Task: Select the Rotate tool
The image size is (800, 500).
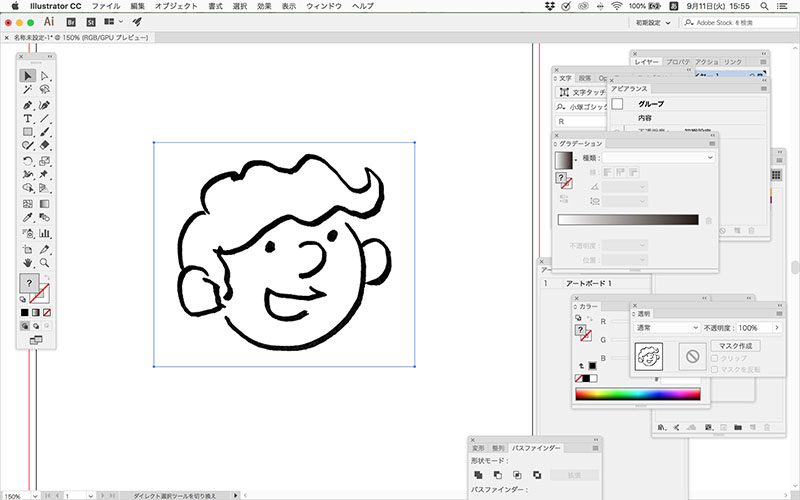Action: click(x=28, y=161)
